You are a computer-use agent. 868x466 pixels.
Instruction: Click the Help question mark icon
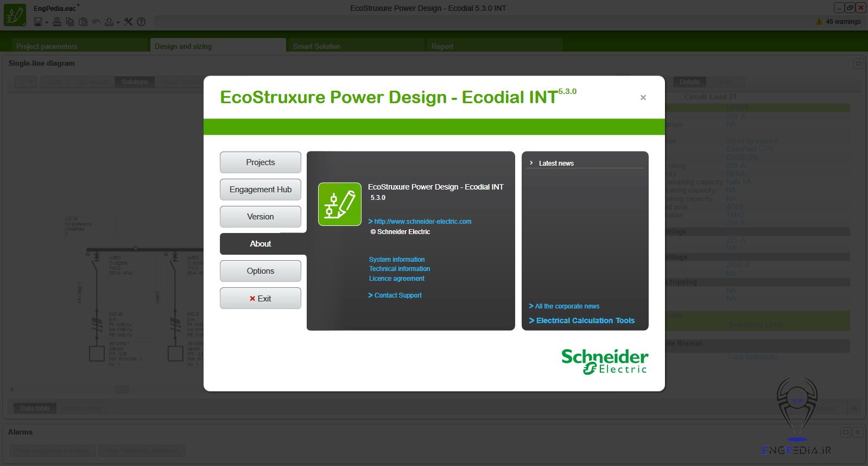pos(141,22)
